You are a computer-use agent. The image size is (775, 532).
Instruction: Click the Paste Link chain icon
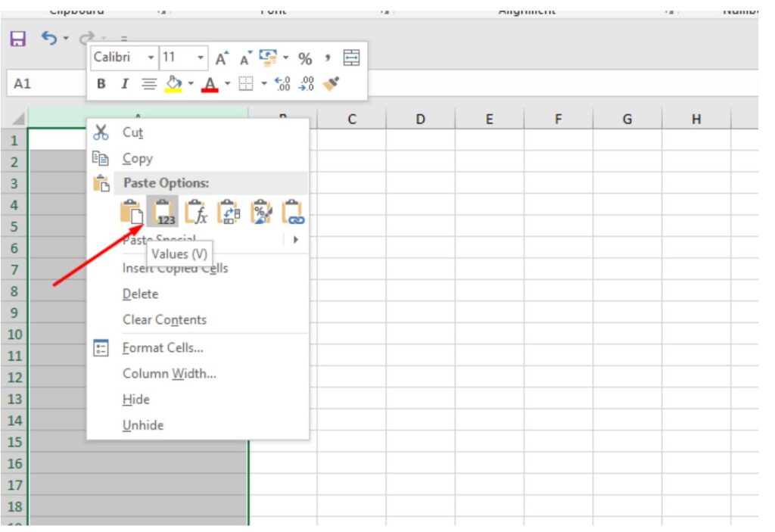292,212
